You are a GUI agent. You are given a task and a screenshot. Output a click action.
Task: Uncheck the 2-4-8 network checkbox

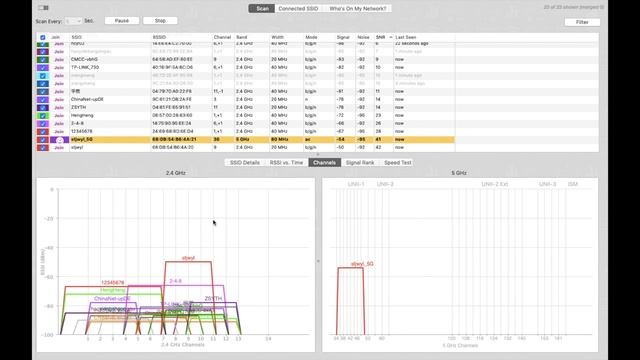point(43,123)
